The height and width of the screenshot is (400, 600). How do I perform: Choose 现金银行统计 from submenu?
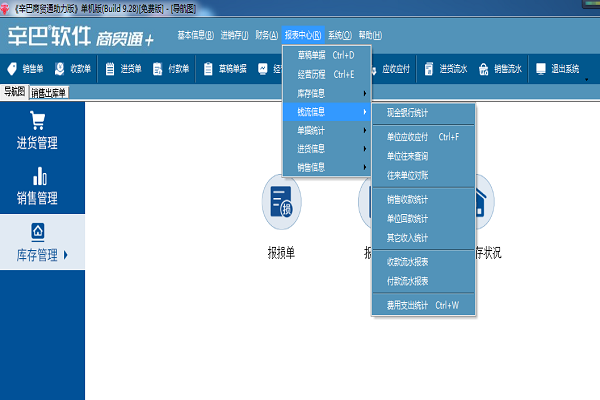tap(424, 113)
